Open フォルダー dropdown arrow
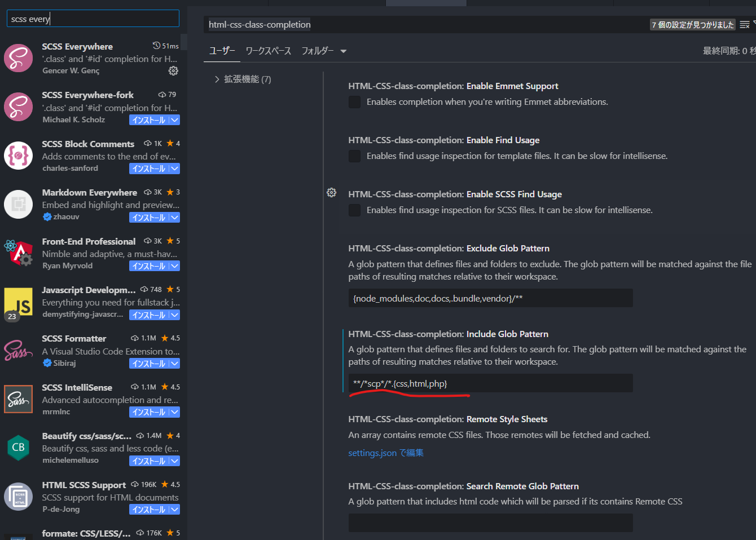 (x=343, y=51)
